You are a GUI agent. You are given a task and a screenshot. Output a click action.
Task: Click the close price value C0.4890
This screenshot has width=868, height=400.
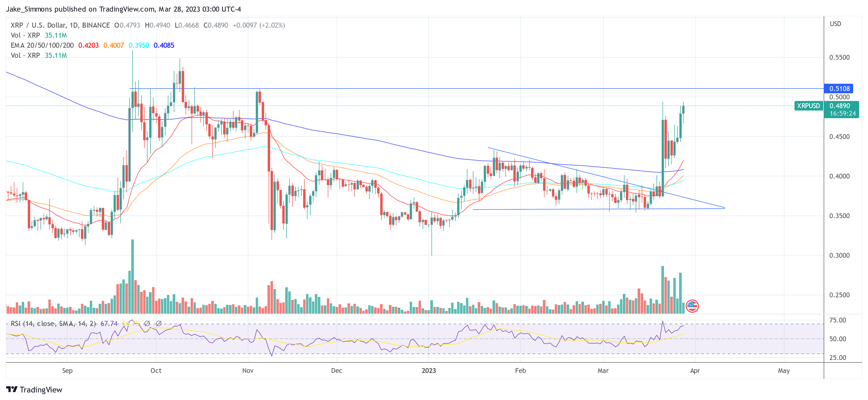(x=216, y=25)
